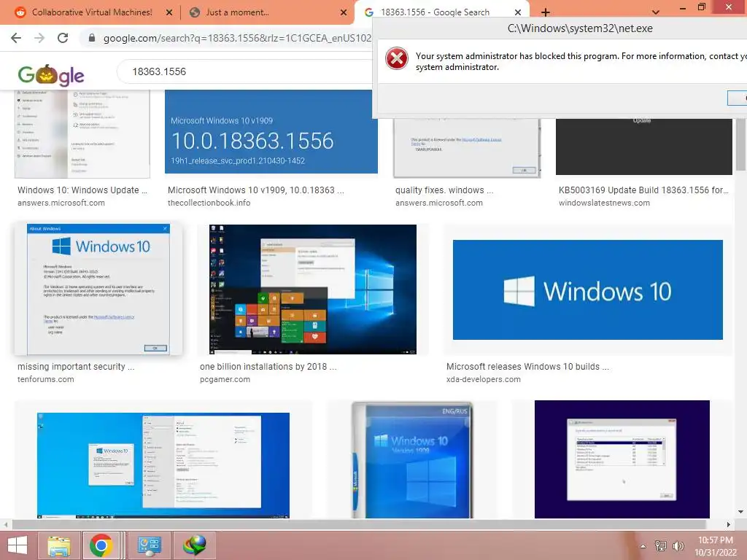This screenshot has height=560, width=747.
Task: Click the OK button in net.exe dialog
Action: coord(737,98)
